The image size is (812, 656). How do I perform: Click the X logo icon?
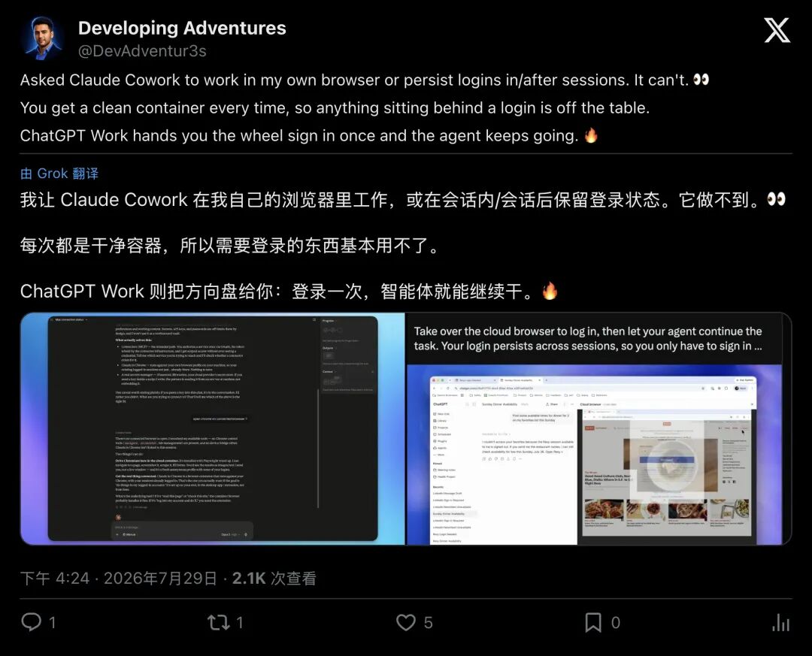pos(777,31)
